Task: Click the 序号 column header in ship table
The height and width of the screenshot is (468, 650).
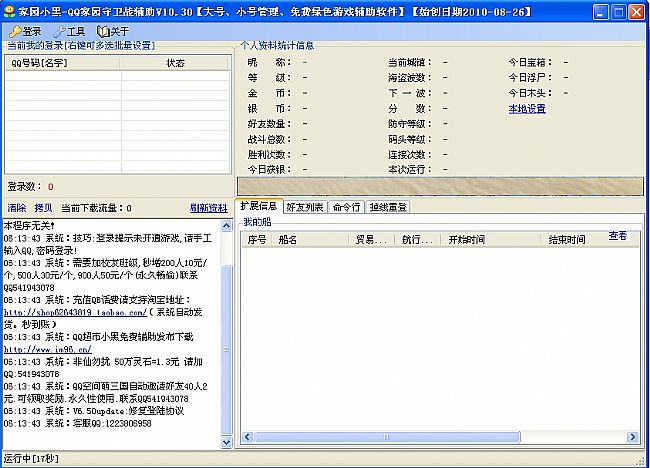Action: tap(257, 240)
